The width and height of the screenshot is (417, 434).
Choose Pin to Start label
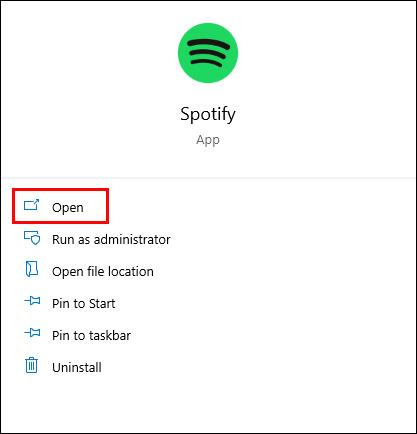84,303
